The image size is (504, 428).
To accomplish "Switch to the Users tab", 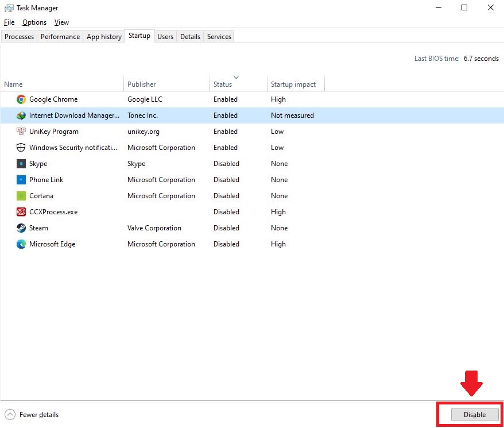I will [x=165, y=37].
